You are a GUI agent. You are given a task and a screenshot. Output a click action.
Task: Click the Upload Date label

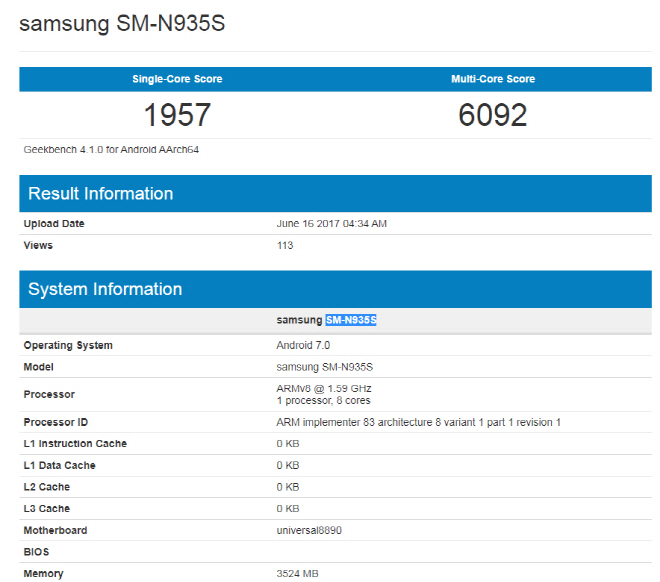54,224
